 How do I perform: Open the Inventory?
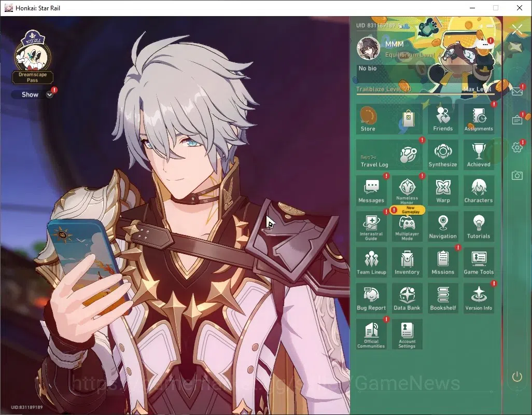click(407, 262)
